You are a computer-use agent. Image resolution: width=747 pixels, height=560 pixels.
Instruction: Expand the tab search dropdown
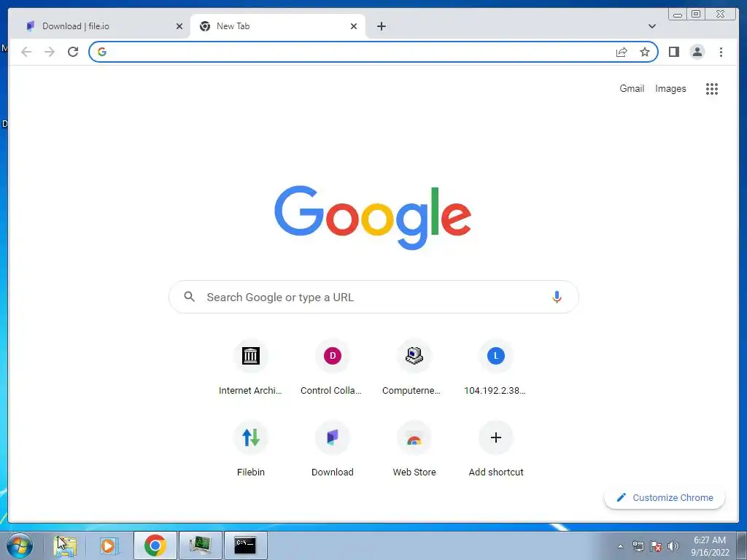[x=651, y=26]
